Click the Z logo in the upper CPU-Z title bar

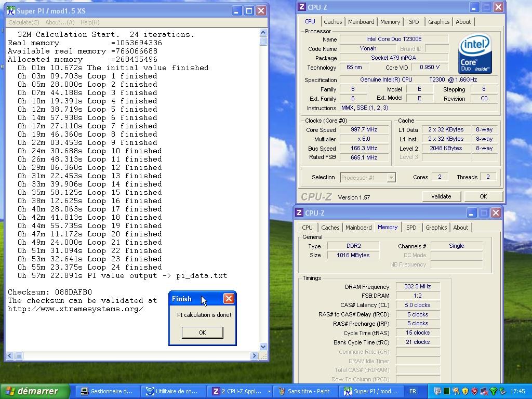tap(302, 7)
